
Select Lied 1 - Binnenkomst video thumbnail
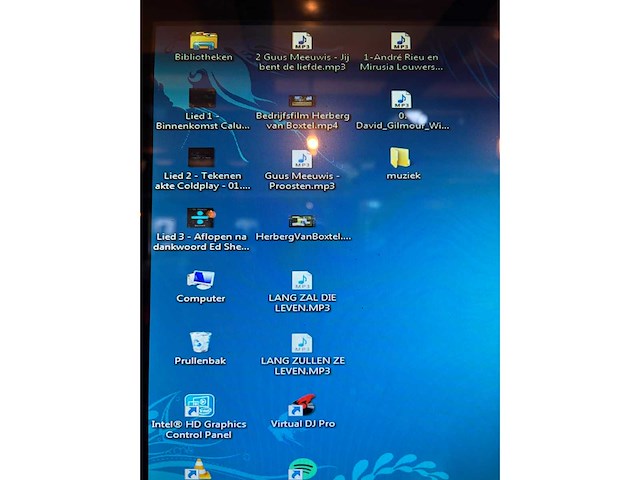(202, 98)
